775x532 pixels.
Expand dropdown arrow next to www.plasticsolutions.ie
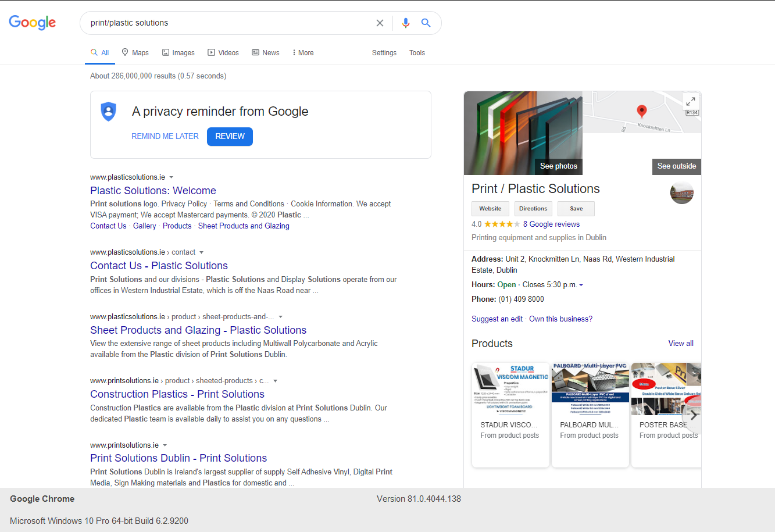tap(172, 177)
